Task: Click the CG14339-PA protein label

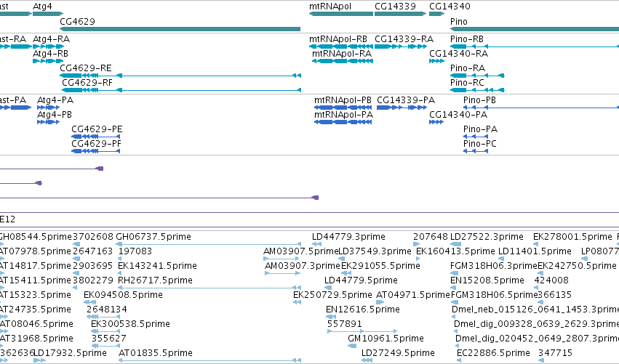Action: pyautogui.click(x=406, y=100)
